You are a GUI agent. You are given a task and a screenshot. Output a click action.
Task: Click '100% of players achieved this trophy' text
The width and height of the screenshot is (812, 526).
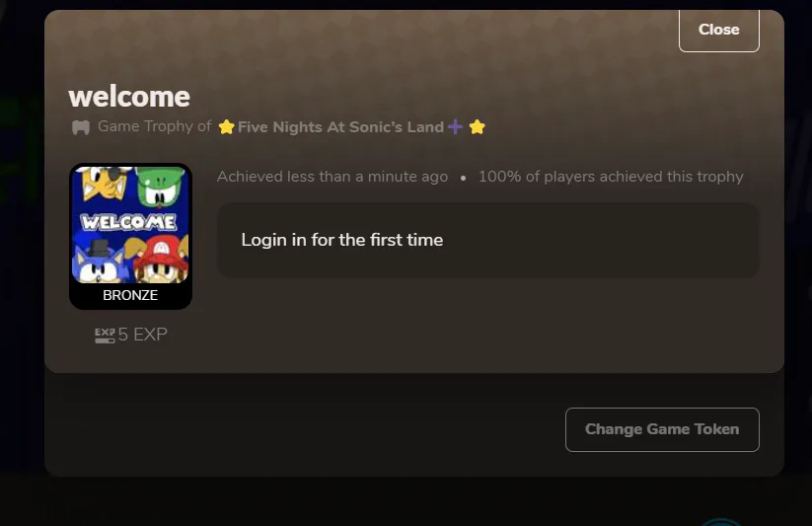(611, 177)
